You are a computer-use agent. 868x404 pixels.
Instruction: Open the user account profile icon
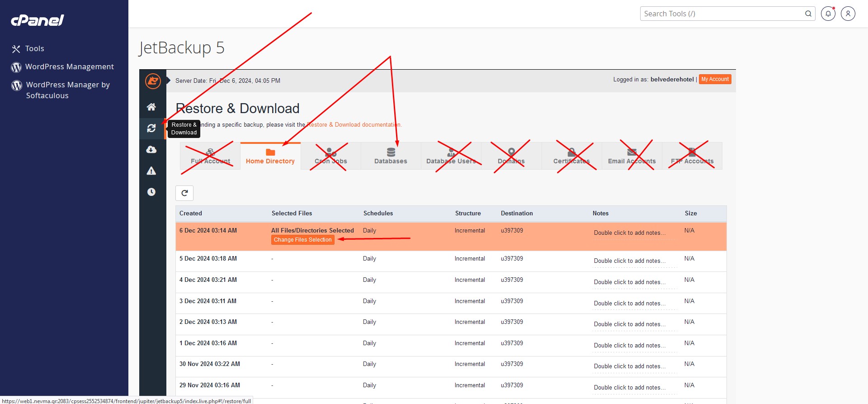click(x=848, y=14)
